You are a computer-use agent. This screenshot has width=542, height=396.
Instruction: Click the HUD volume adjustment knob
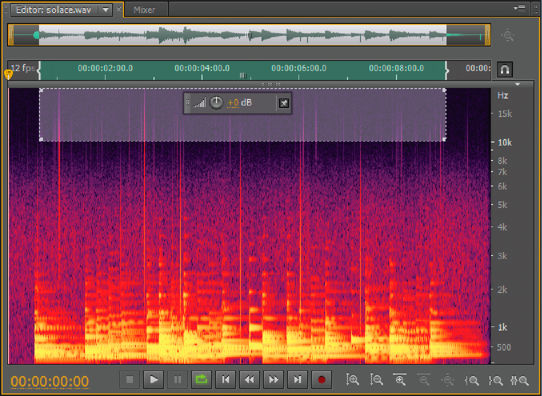tap(216, 103)
